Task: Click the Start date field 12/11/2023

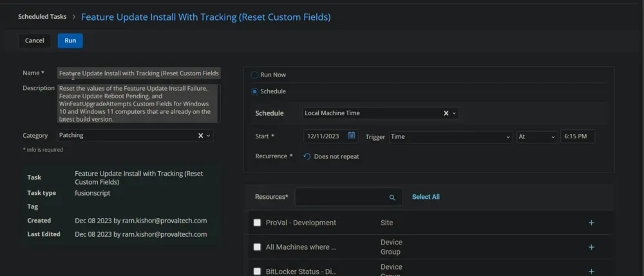Action: (330, 136)
